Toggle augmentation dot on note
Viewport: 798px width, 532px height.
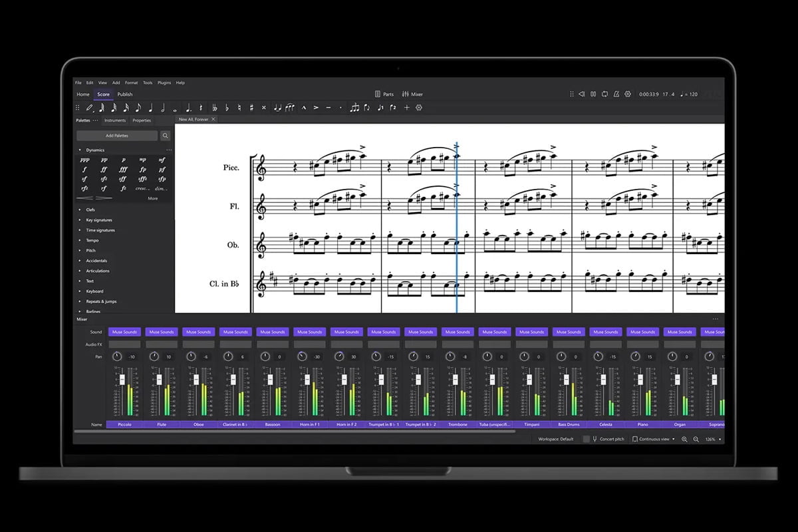tap(188, 107)
